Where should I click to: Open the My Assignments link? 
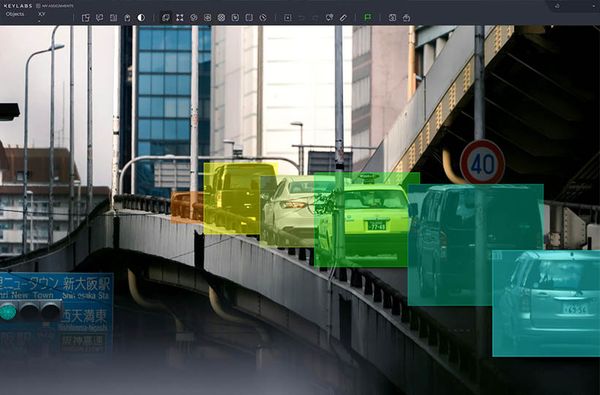pos(55,6)
